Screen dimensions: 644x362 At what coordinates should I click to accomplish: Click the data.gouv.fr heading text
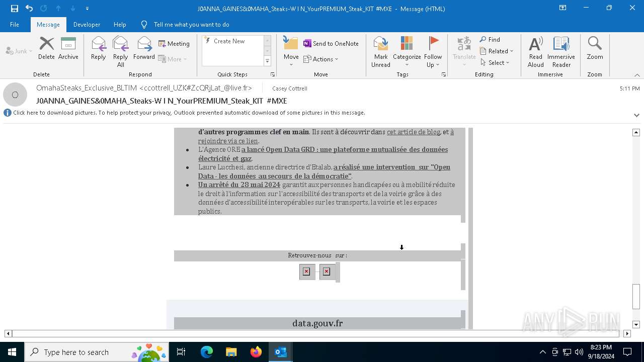pyautogui.click(x=317, y=323)
